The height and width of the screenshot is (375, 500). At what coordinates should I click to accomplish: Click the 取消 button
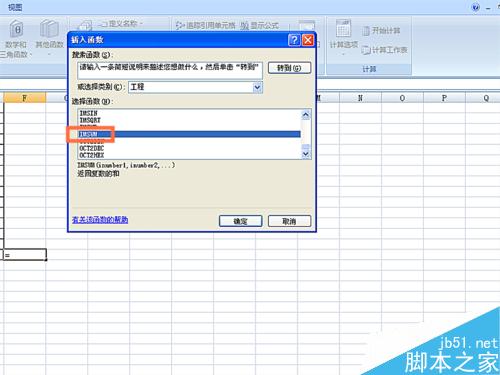(289, 221)
